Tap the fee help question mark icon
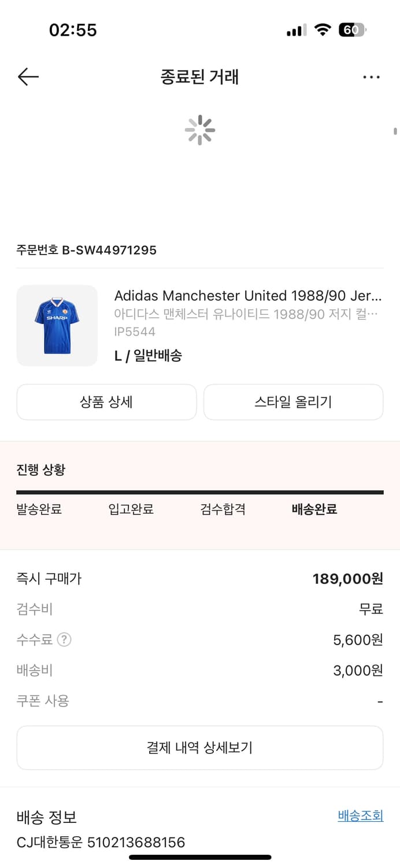 click(x=65, y=639)
